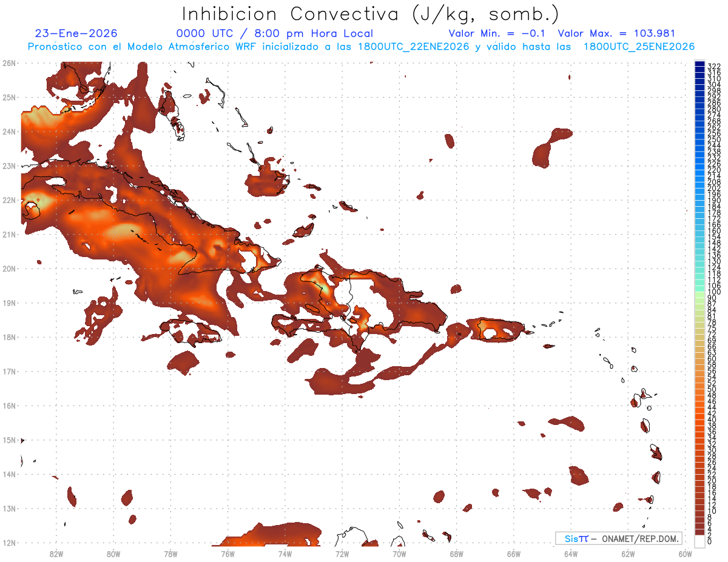
Task: Click the 70W longitude axis label
Action: coord(399,554)
